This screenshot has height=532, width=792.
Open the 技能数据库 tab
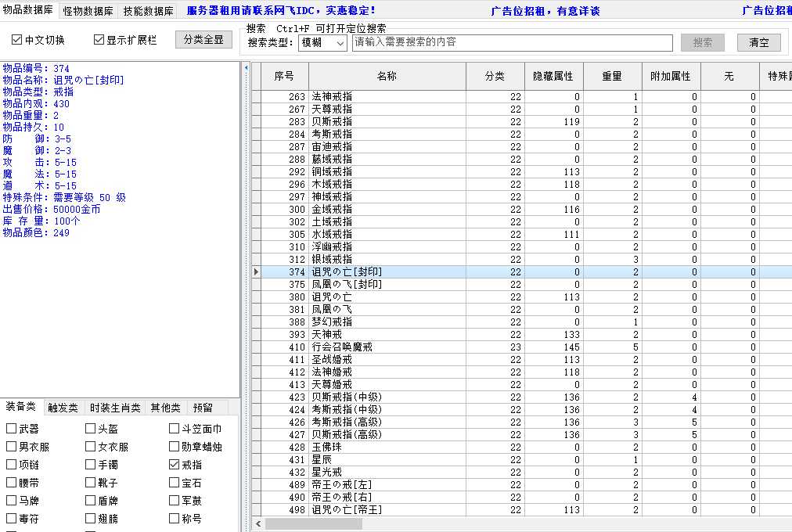click(148, 11)
